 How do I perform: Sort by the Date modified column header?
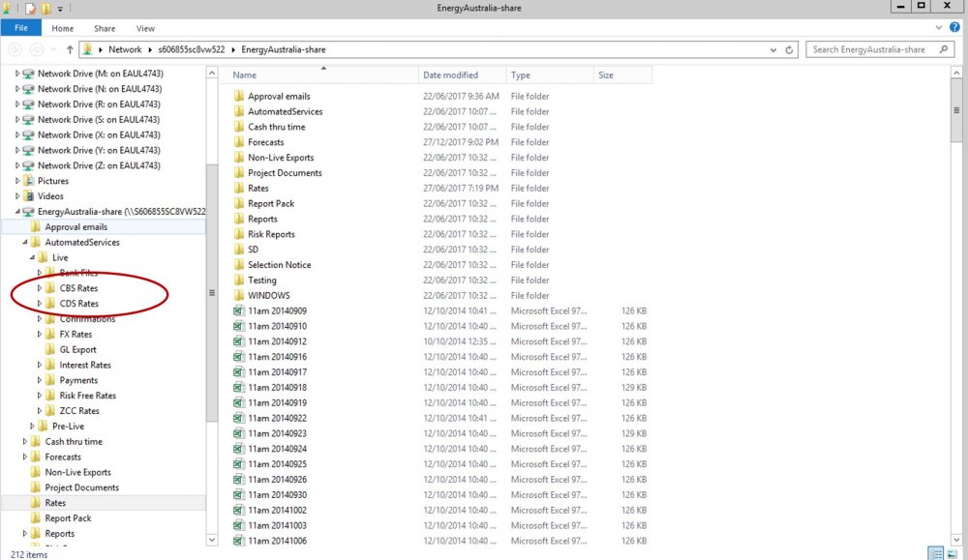(463, 74)
